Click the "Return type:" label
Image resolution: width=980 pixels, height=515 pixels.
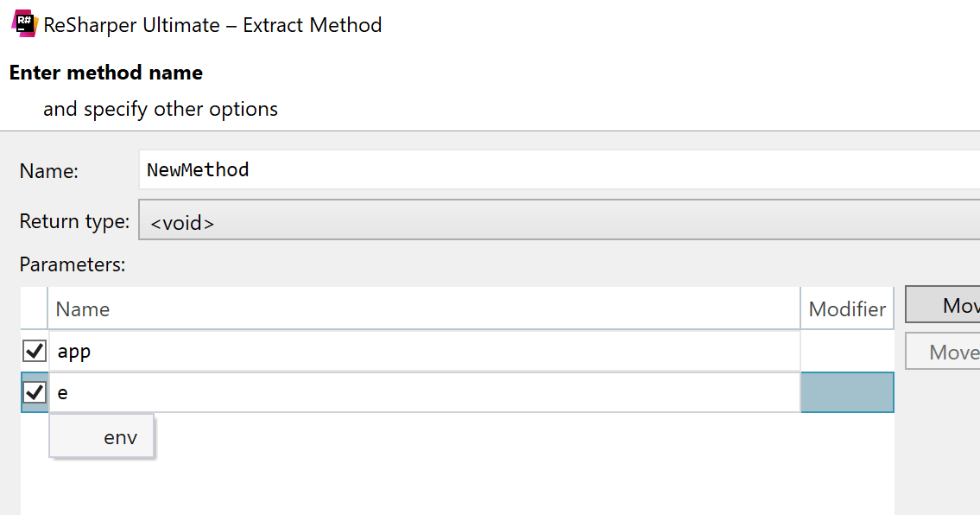74,222
